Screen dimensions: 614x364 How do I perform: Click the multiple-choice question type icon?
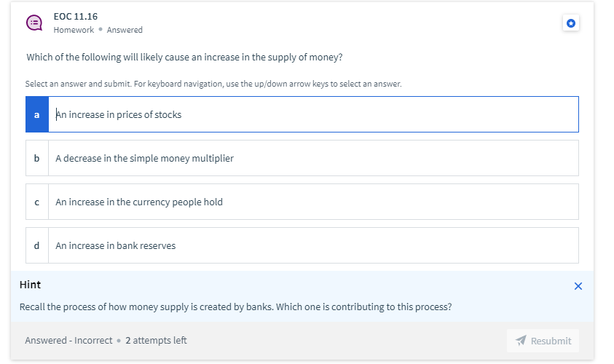click(34, 23)
